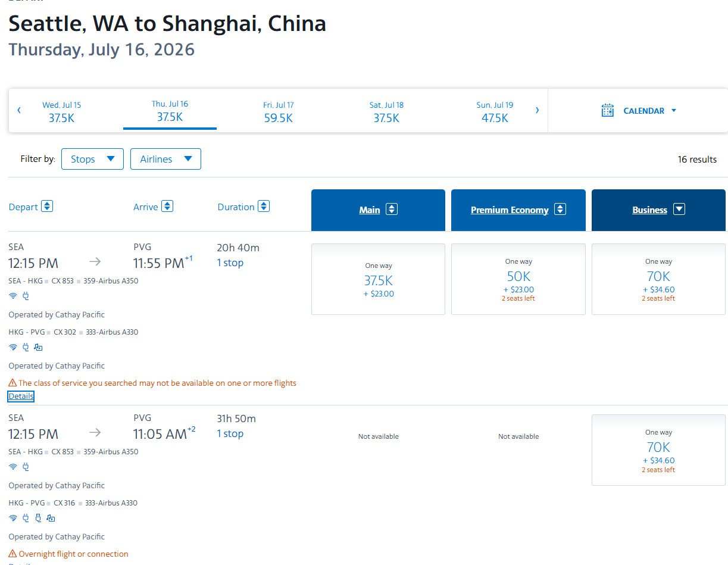Open Details link for first itinerary
This screenshot has width=728, height=565.
click(x=21, y=397)
